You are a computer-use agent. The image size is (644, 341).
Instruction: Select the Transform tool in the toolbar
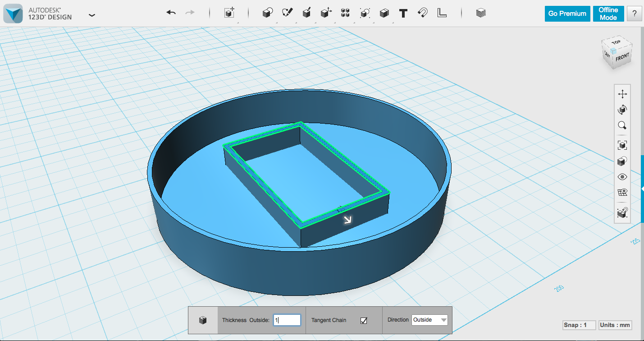point(229,13)
